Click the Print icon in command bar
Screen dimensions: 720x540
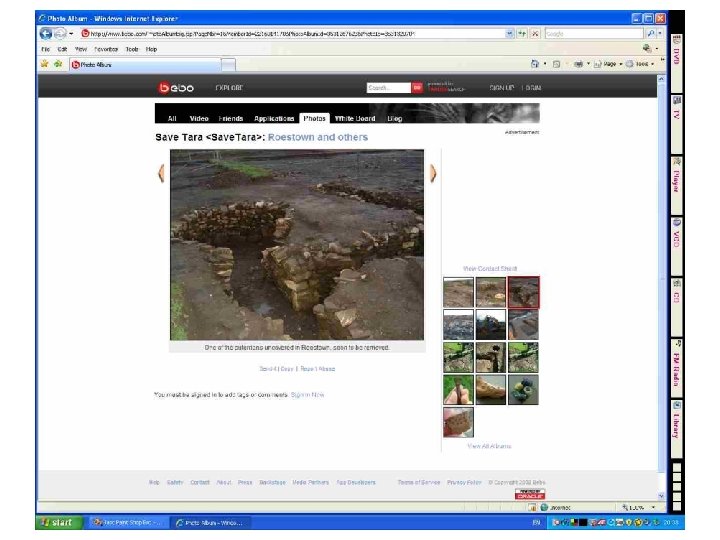pos(578,64)
